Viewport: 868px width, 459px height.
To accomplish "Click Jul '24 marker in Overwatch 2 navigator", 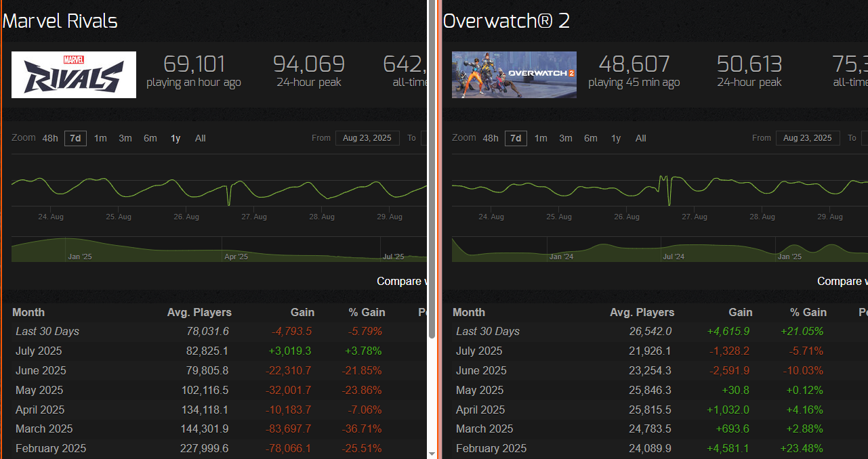I will pos(674,257).
